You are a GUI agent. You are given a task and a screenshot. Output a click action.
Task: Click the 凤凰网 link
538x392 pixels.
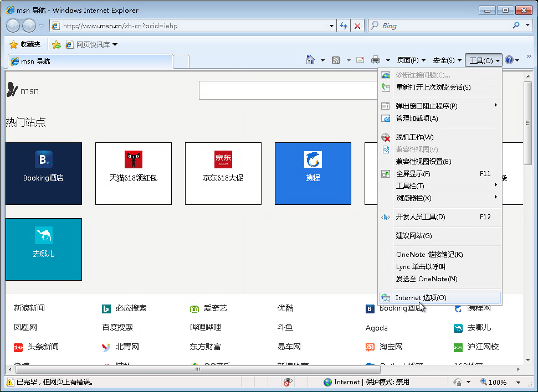pyautogui.click(x=25, y=327)
